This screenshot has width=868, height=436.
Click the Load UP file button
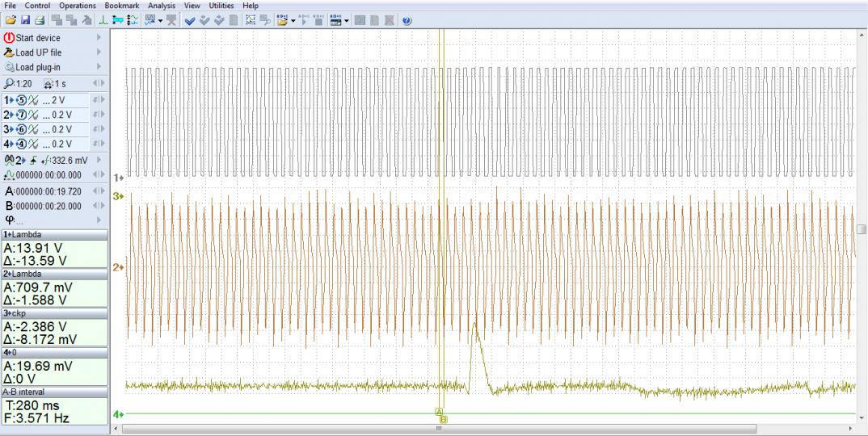pos(38,52)
